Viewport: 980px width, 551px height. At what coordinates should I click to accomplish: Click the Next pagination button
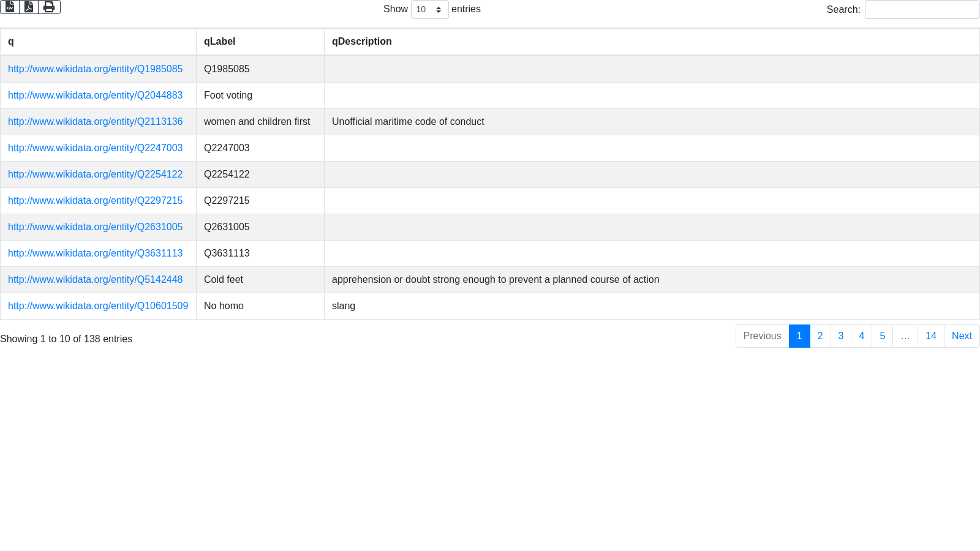(962, 336)
